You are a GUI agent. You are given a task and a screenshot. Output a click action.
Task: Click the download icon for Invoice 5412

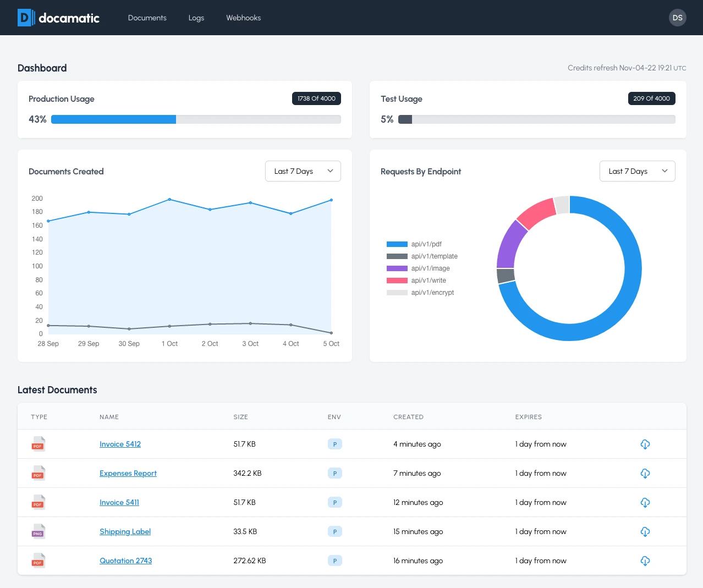click(x=645, y=444)
